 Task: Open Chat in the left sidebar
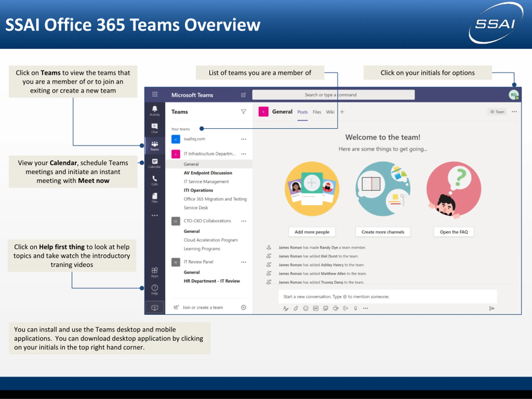[155, 128]
